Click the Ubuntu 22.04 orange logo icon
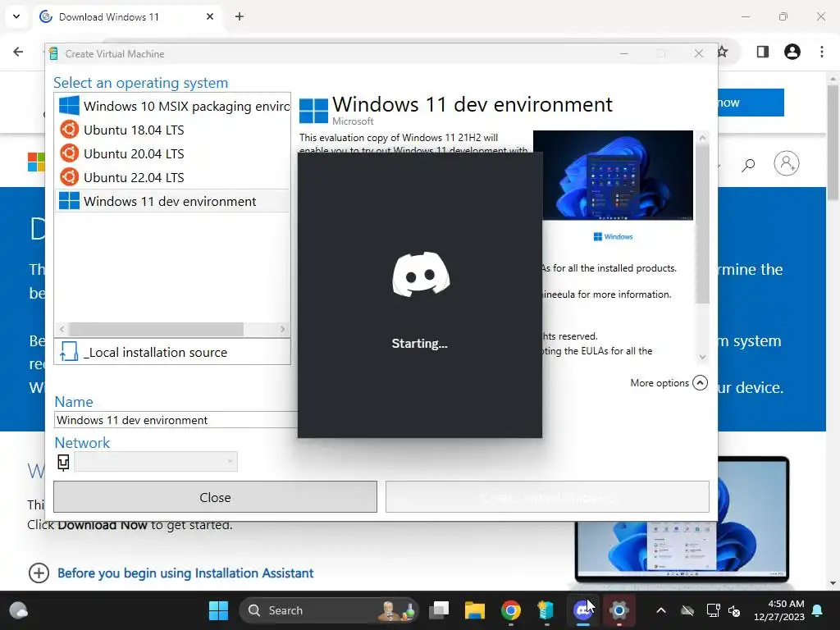Image resolution: width=840 pixels, height=630 pixels. click(69, 177)
